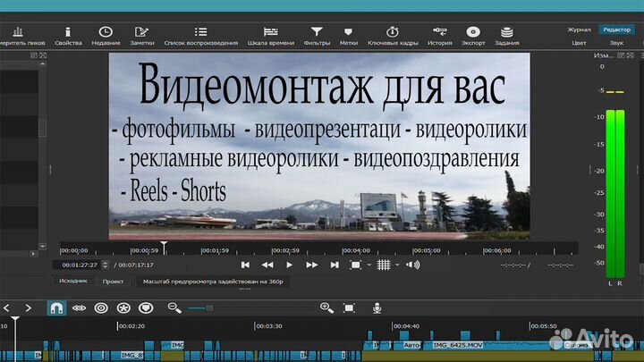
Task: Click the player playhead marker
Action: tap(164, 247)
